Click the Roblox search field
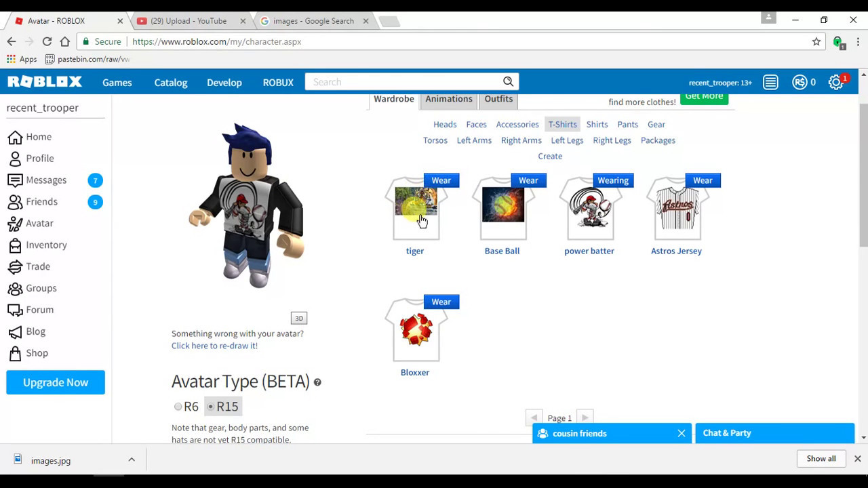The height and width of the screenshot is (488, 868). coord(403,82)
